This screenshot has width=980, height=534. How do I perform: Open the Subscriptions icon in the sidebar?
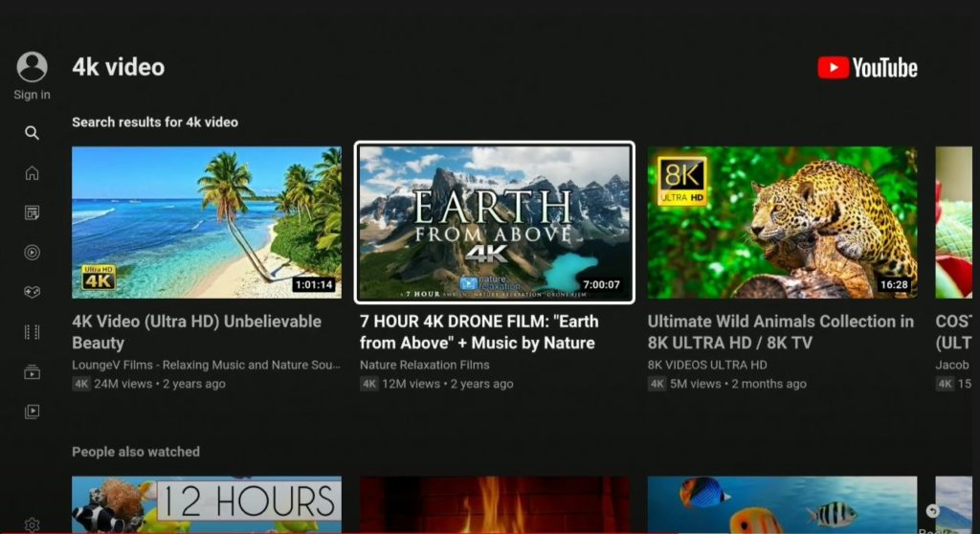tap(32, 372)
